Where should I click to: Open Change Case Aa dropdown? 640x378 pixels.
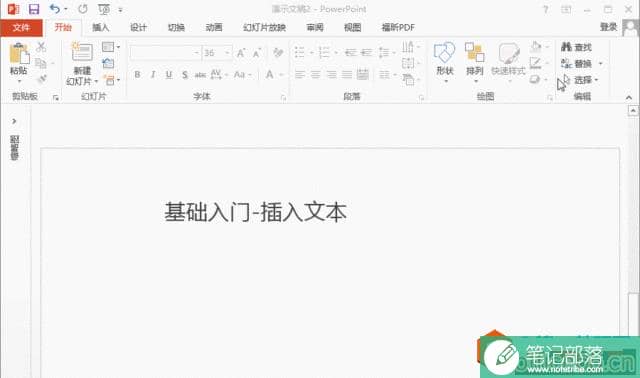point(242,74)
